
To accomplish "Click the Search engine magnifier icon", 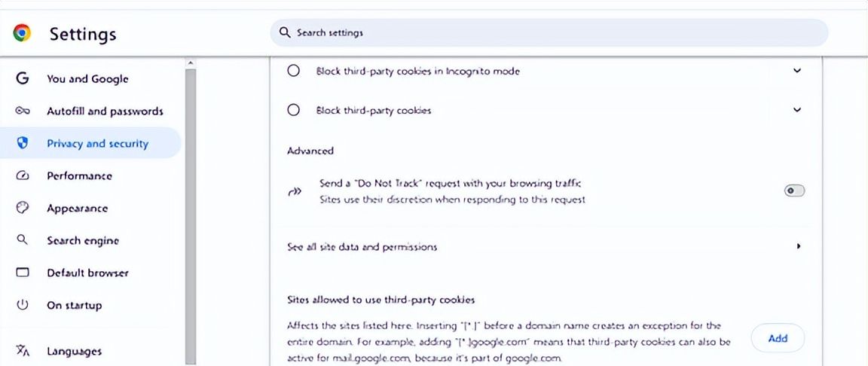I will pos(23,240).
